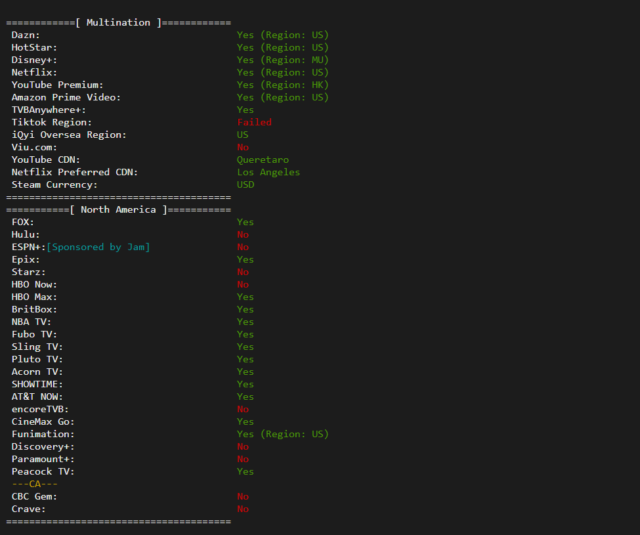Click the Los Angeles CDN value
The width and height of the screenshot is (640, 535).
click(268, 172)
